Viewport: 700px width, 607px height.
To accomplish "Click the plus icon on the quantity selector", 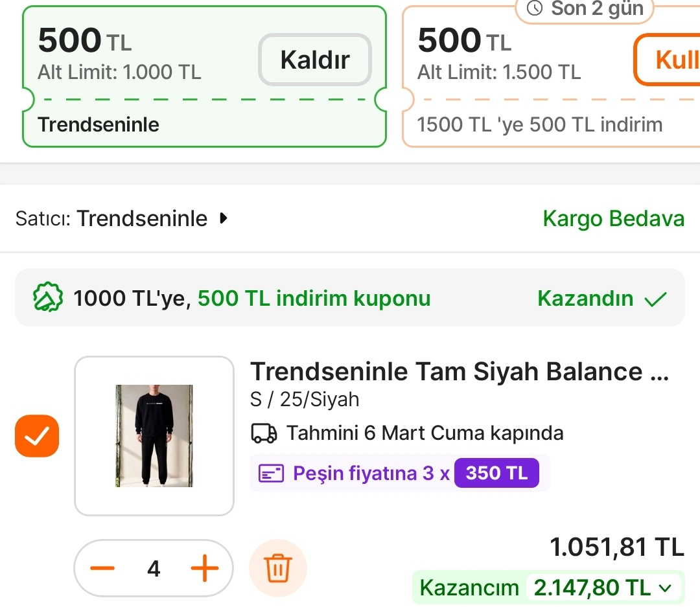I will pos(205,568).
